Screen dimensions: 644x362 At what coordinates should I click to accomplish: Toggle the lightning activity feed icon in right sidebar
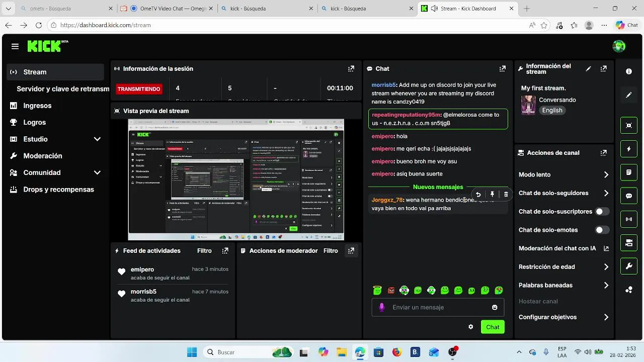(629, 149)
